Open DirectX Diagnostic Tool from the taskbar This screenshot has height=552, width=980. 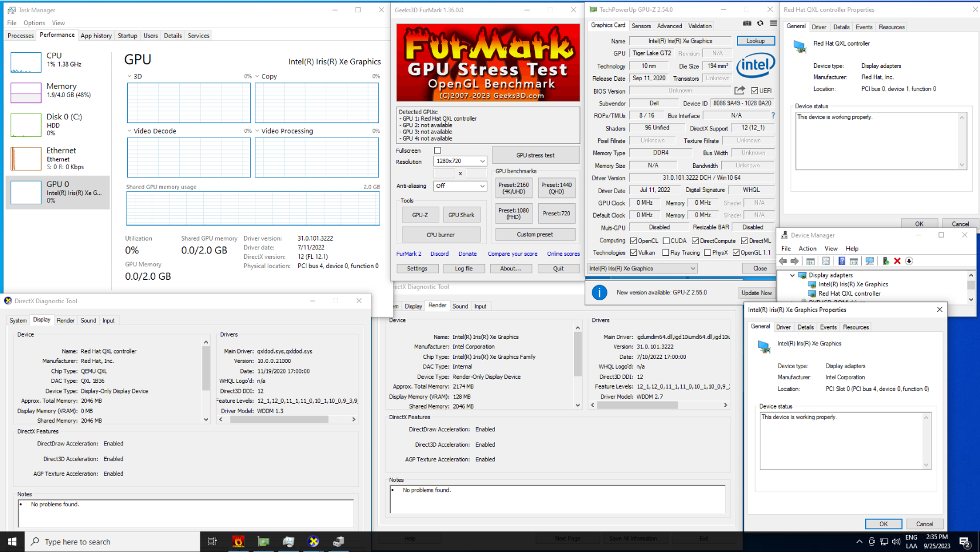point(314,541)
